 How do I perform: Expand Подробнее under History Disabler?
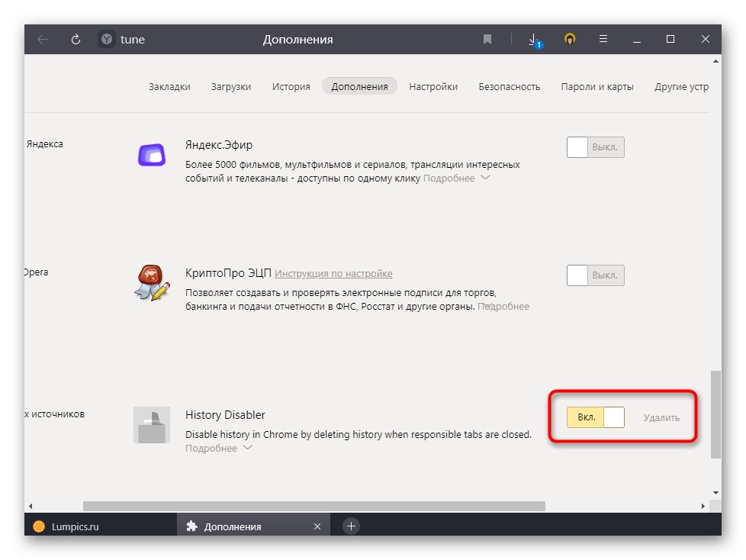(x=218, y=448)
